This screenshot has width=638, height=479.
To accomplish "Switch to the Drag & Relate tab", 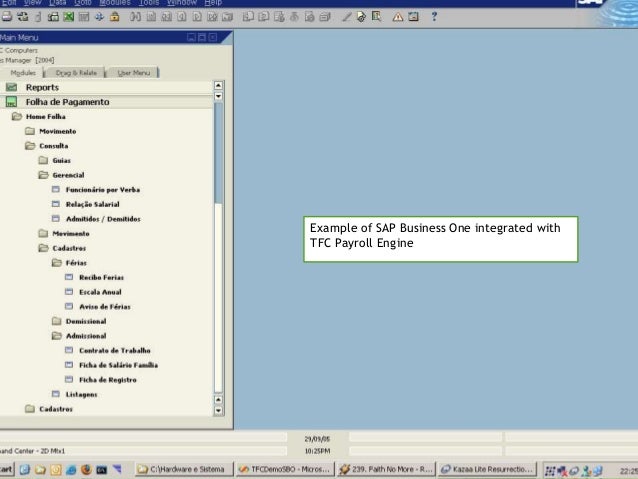I will click(76, 73).
